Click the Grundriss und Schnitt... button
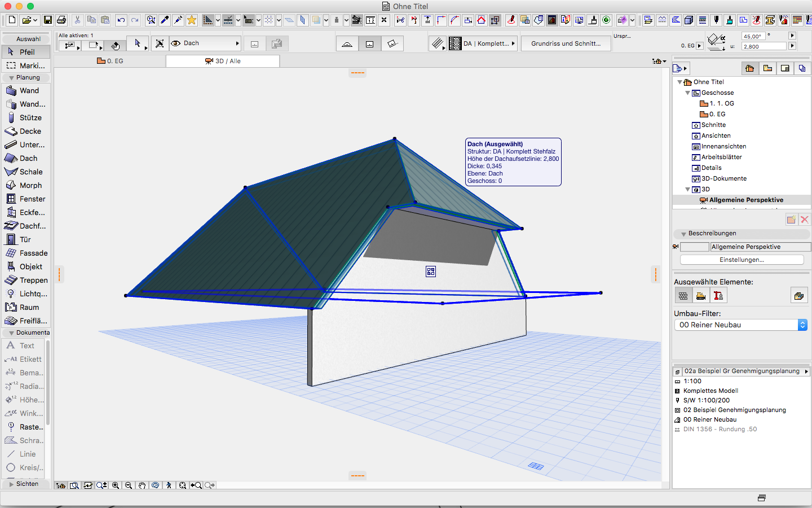812x508 pixels. pos(566,43)
